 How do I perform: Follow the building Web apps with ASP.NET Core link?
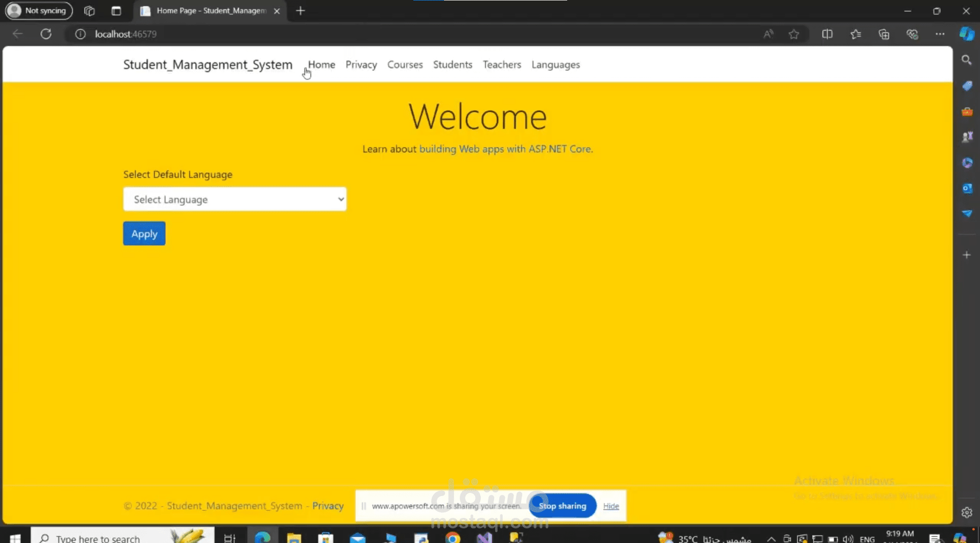pos(506,149)
